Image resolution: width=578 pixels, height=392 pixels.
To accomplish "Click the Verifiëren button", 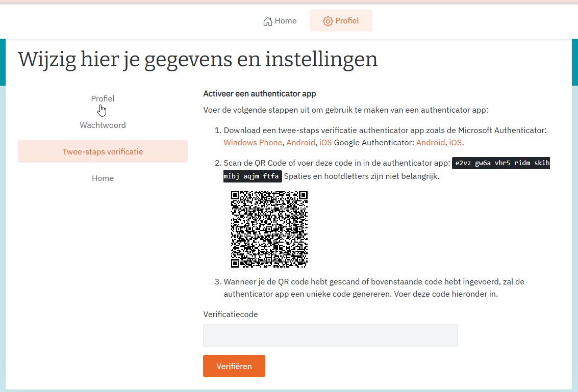I will [x=234, y=366].
